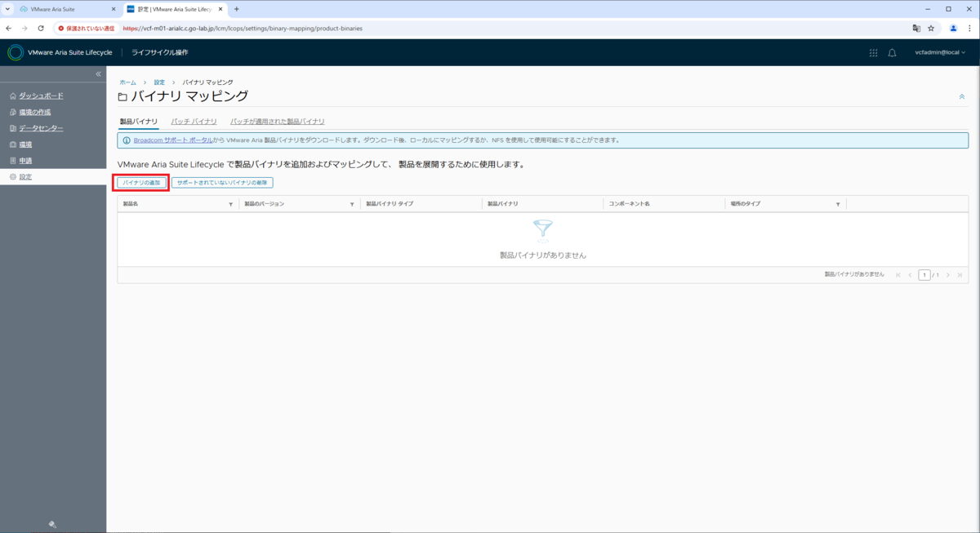Click the コンポーネント名 column header
This screenshot has height=533, width=980.
(629, 204)
